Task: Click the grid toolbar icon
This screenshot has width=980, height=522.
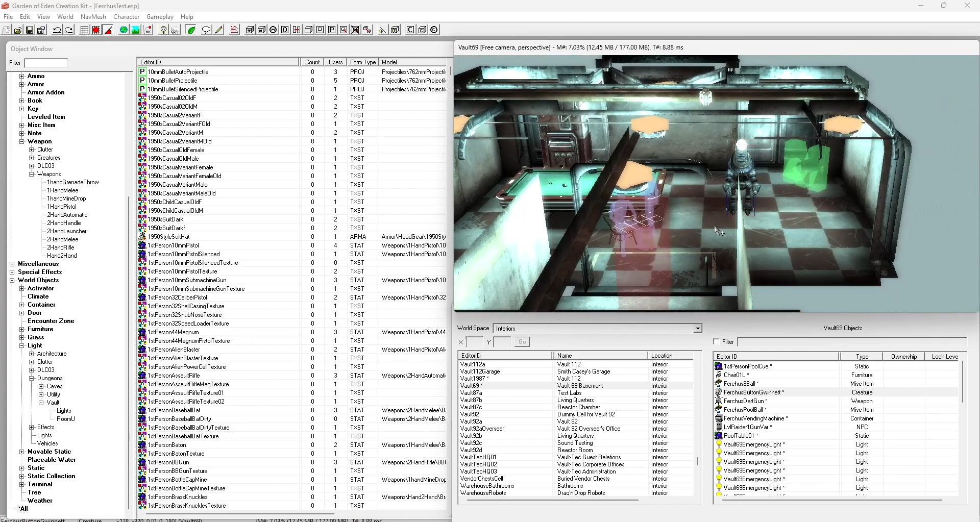Action: (x=84, y=30)
